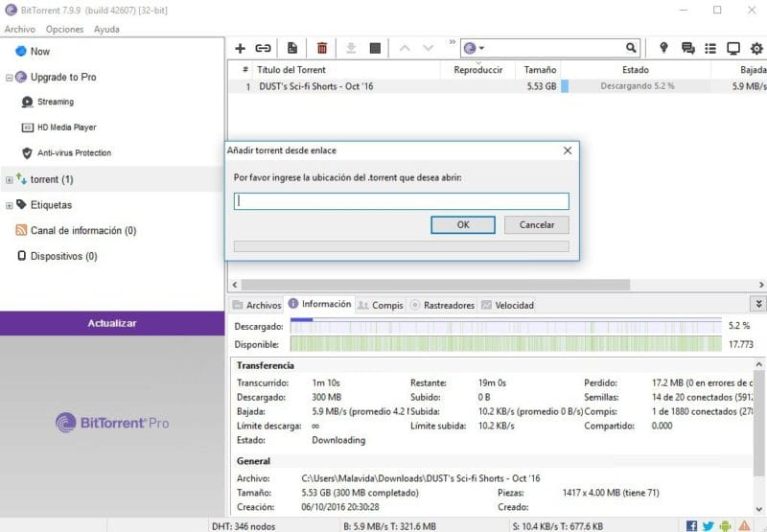The height and width of the screenshot is (532, 767).
Task: Click the BitTorrent Pro banner
Action: tap(112, 424)
